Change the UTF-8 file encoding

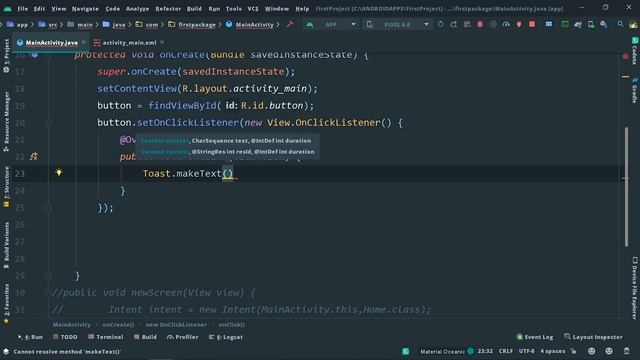(527, 351)
